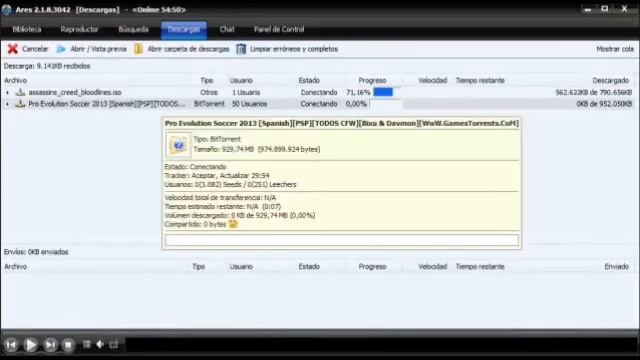Image resolution: width=640 pixels, height=360 pixels.
Task: Sort downloads by the Velocidad column
Action: tap(433, 81)
